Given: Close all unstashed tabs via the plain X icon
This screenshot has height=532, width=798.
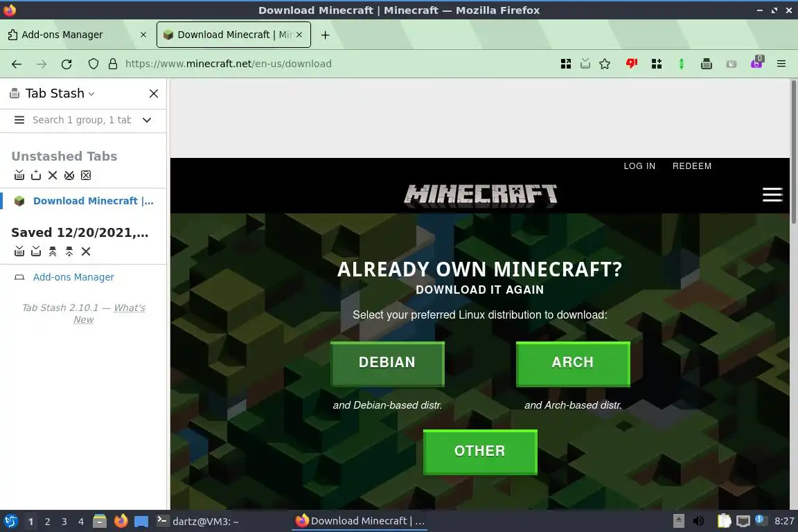Looking at the screenshot, I should (x=53, y=175).
